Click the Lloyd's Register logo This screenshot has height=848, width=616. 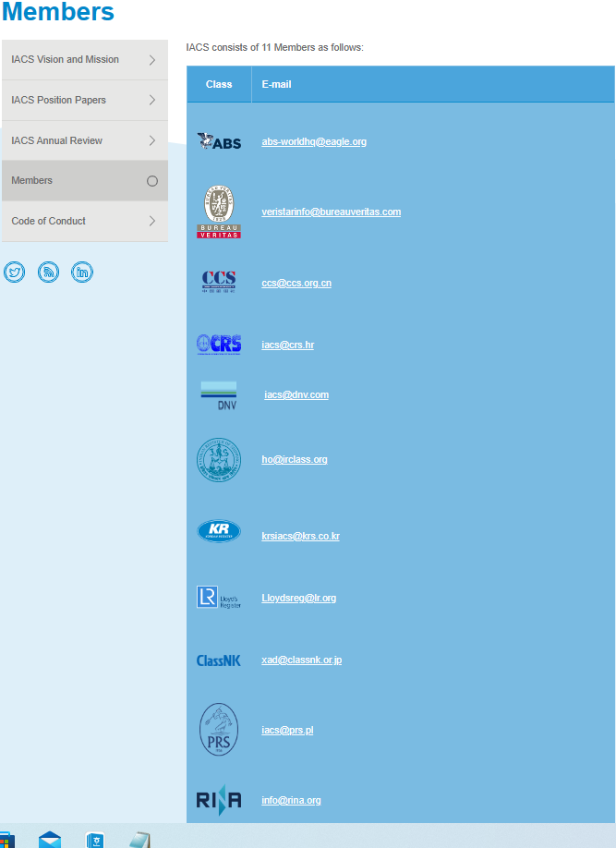pyautogui.click(x=219, y=597)
